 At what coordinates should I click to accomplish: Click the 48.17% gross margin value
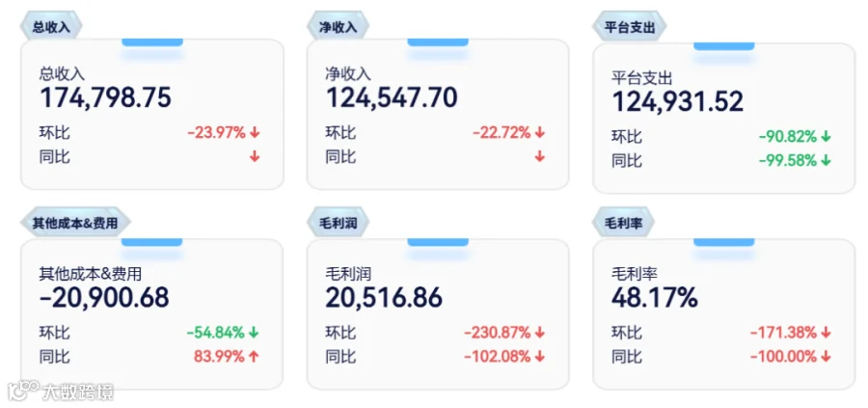655,298
